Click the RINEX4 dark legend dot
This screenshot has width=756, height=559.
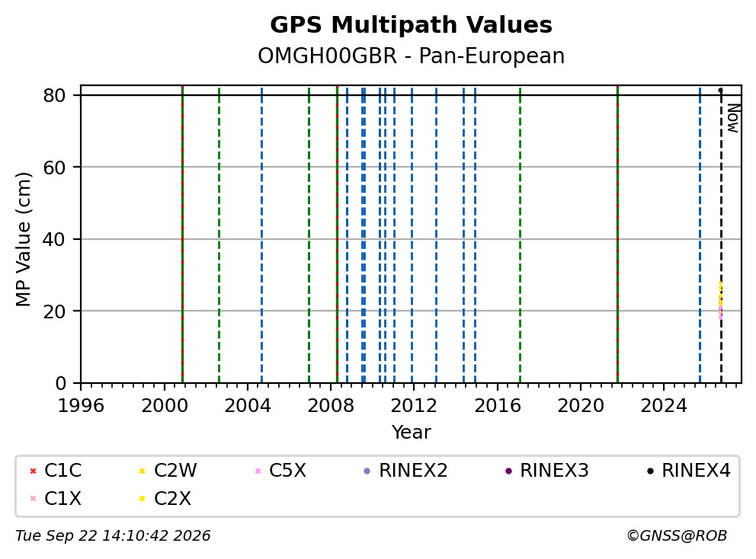coord(650,471)
